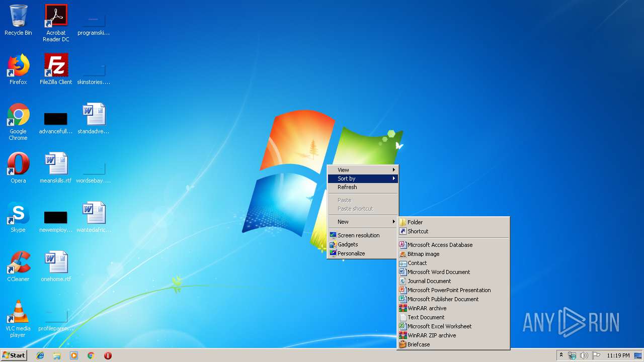Select the Opera desktop icon

coord(18,168)
